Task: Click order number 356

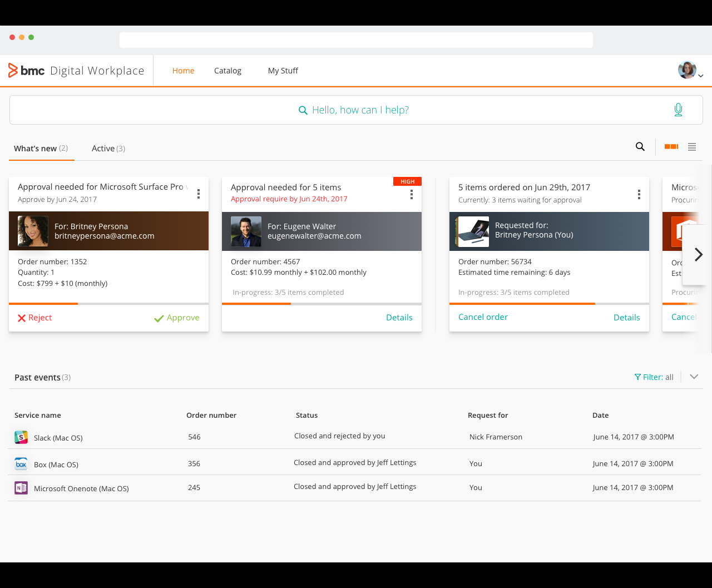Action: 194,463
